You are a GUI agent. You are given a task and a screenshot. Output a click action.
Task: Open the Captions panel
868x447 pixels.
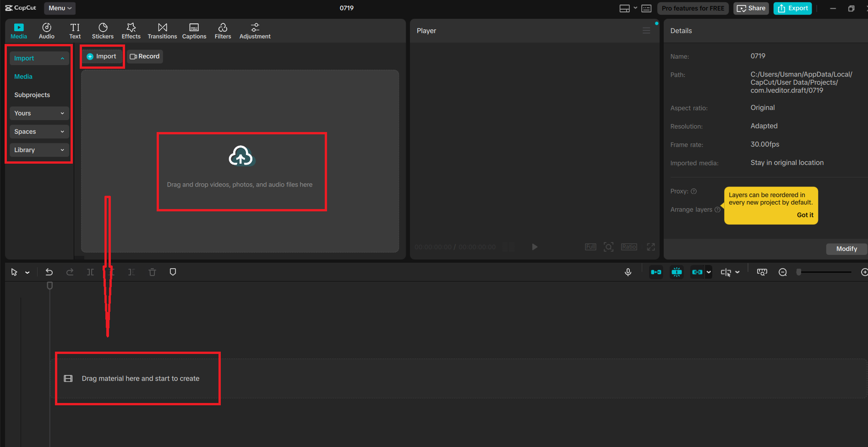(194, 30)
